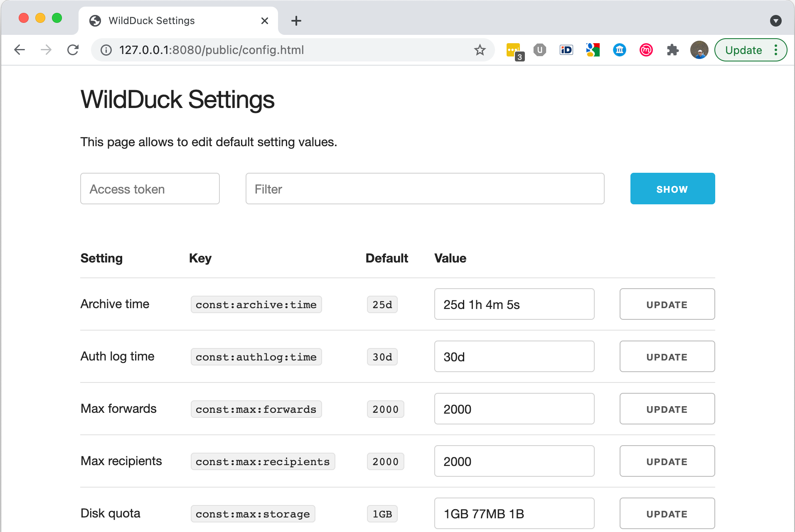This screenshot has height=532, width=795.
Task: Click the page description sentence
Action: pyautogui.click(x=209, y=142)
